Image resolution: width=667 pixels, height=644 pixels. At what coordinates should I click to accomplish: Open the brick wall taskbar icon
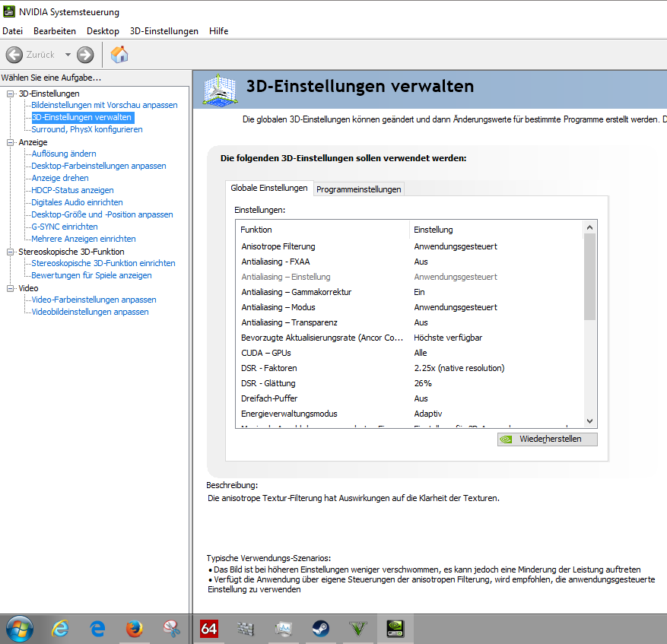click(x=246, y=629)
